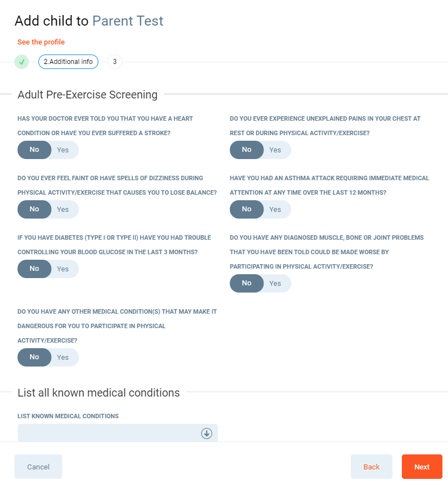
Task: Click the Back button
Action: pyautogui.click(x=371, y=467)
